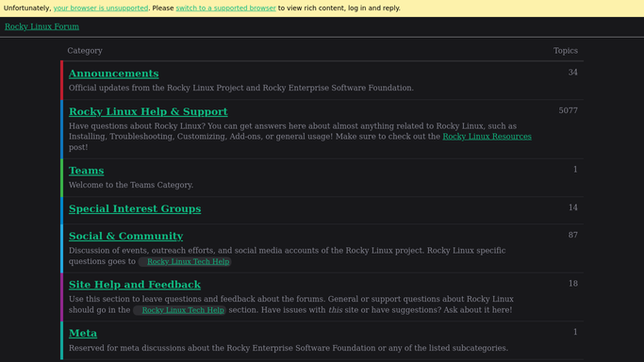
Task: Open the Site Help and Feedback category
Action: pyautogui.click(x=135, y=285)
